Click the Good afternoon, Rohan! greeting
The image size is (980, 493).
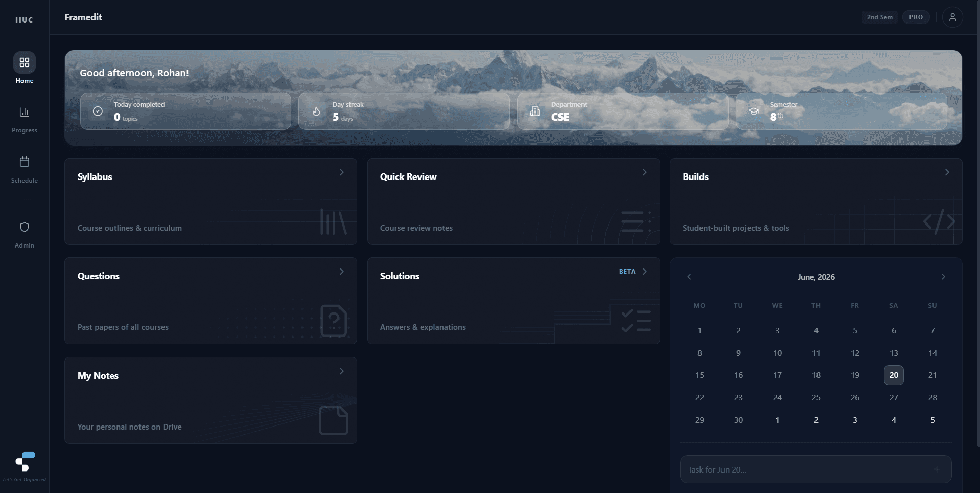[134, 73]
